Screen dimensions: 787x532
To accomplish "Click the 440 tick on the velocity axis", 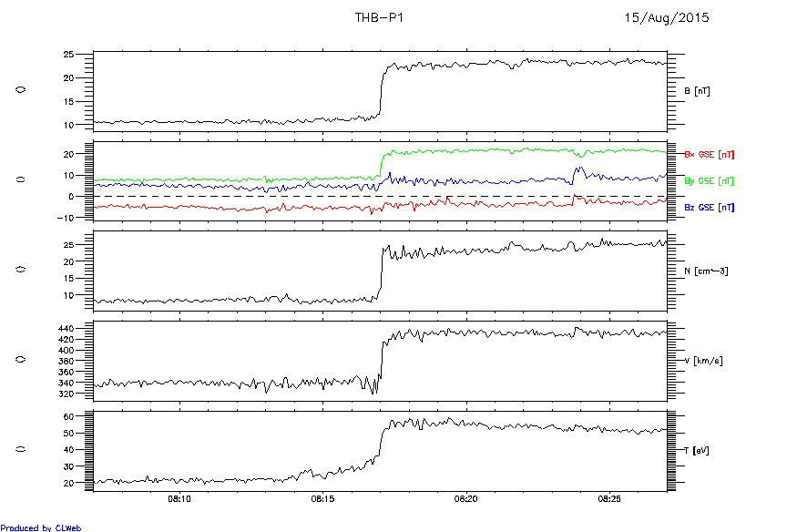I will [66, 329].
